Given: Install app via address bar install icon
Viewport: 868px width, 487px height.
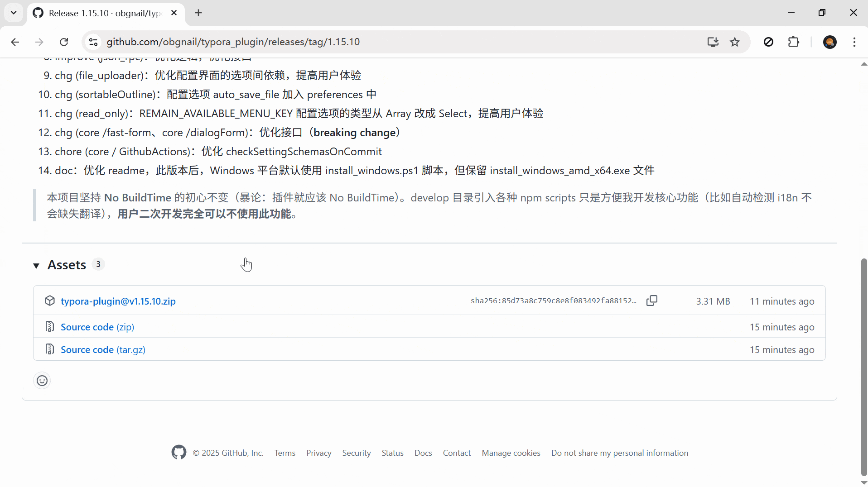Looking at the screenshot, I should [713, 42].
